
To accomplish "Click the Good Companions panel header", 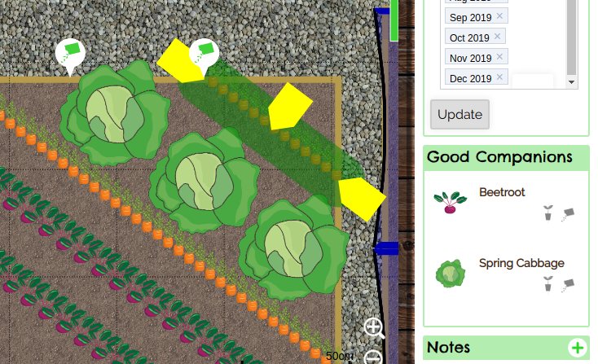I will [x=506, y=158].
